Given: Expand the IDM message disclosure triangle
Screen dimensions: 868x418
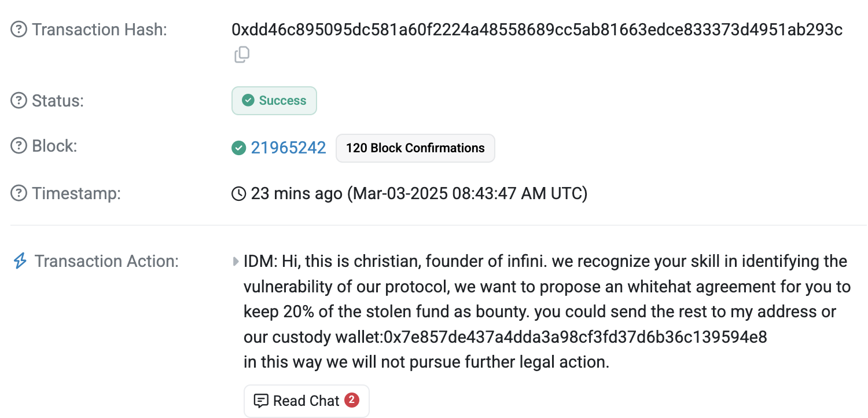Looking at the screenshot, I should [236, 262].
